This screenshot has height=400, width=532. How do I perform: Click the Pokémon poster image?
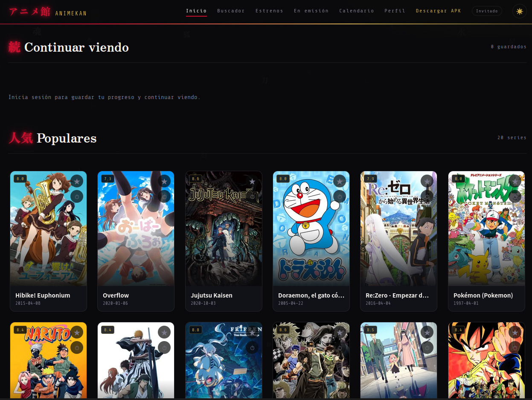(x=486, y=228)
